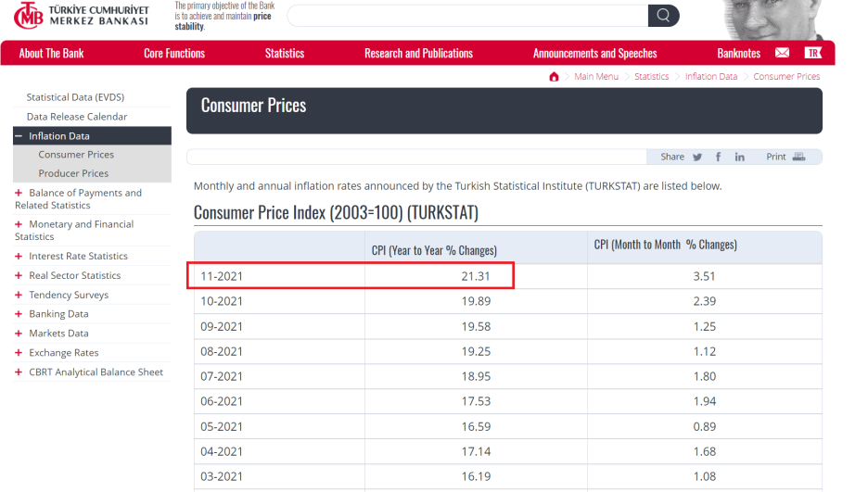Image resolution: width=868 pixels, height=492 pixels.
Task: Click the 21.31 yearly value
Action: point(476,276)
